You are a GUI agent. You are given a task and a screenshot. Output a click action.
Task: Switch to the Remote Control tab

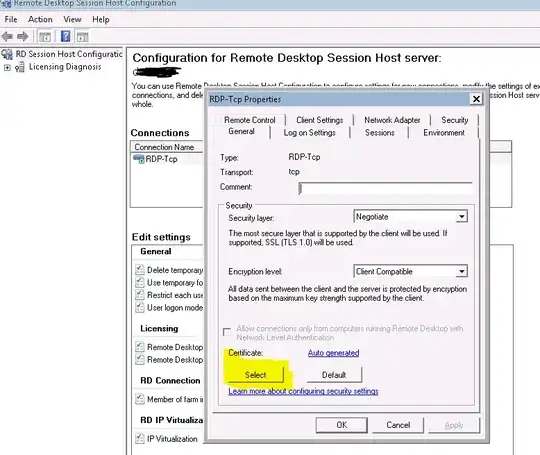pos(250,120)
